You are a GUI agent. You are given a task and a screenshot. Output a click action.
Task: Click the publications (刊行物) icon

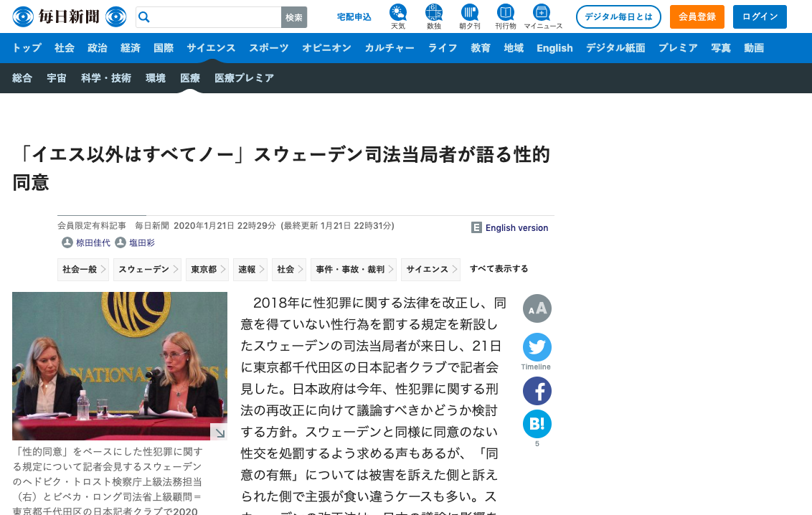(506, 13)
